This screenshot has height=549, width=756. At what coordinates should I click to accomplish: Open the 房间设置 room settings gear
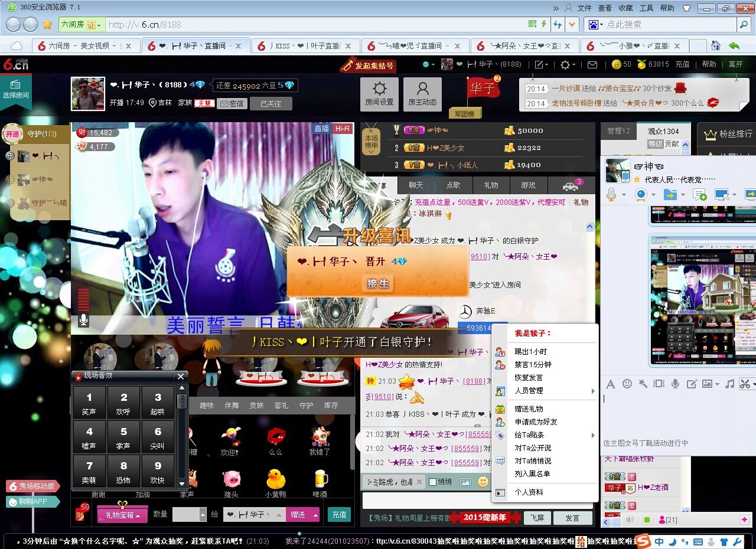pos(379,94)
